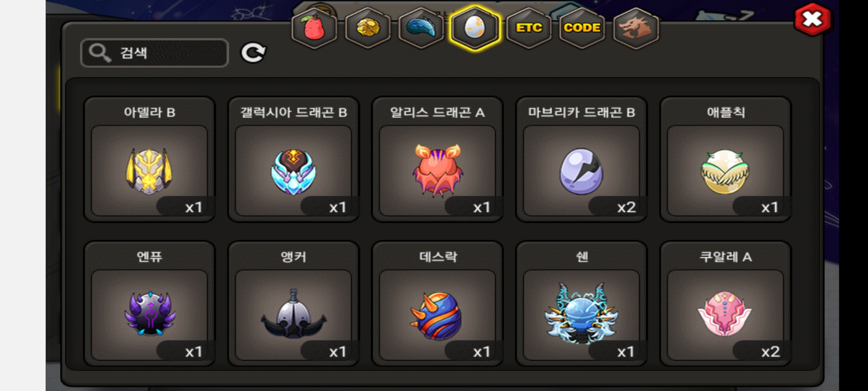Close the inventory with the red X

coord(812,19)
